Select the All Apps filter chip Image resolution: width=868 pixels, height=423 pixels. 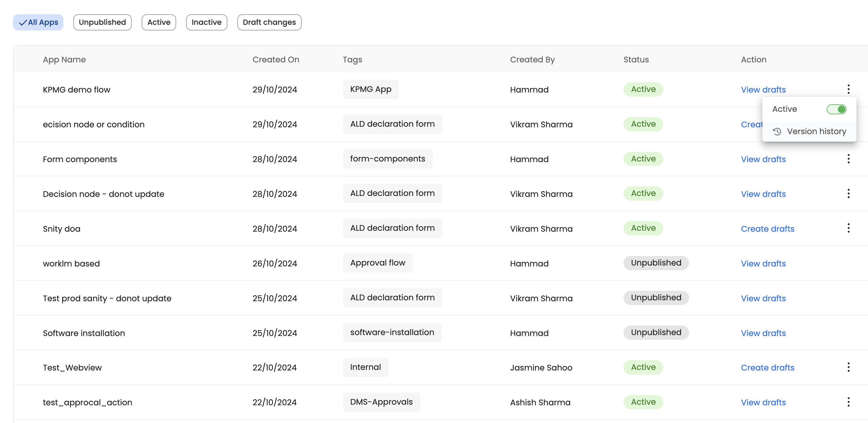38,22
